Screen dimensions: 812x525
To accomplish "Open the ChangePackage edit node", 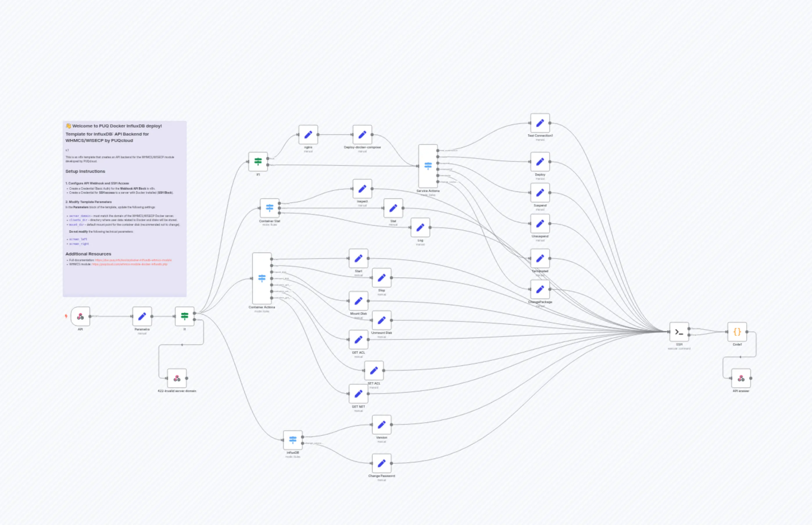I will (x=540, y=289).
